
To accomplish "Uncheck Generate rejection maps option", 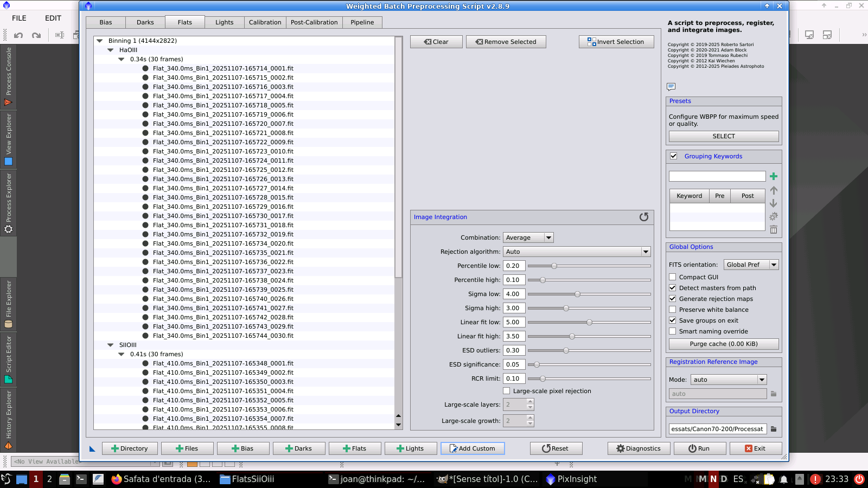I will [673, 299].
